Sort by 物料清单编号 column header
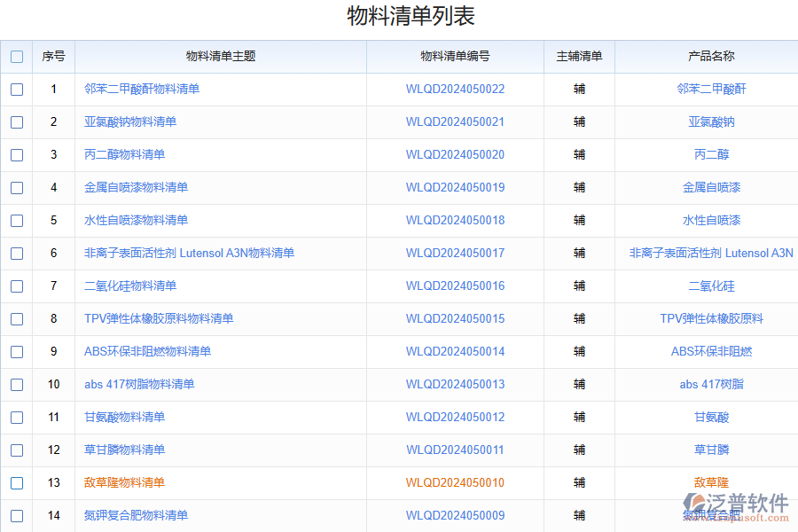Image resolution: width=798 pixels, height=532 pixels. click(455, 57)
